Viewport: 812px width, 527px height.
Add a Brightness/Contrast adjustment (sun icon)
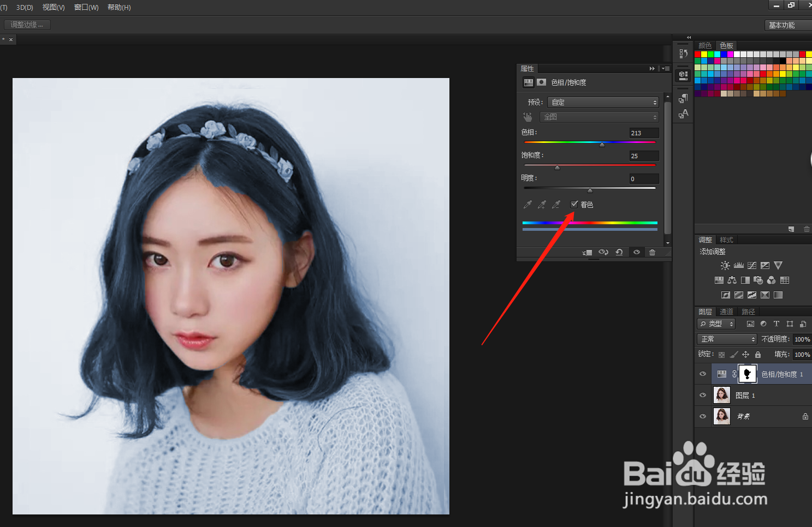coord(725,266)
